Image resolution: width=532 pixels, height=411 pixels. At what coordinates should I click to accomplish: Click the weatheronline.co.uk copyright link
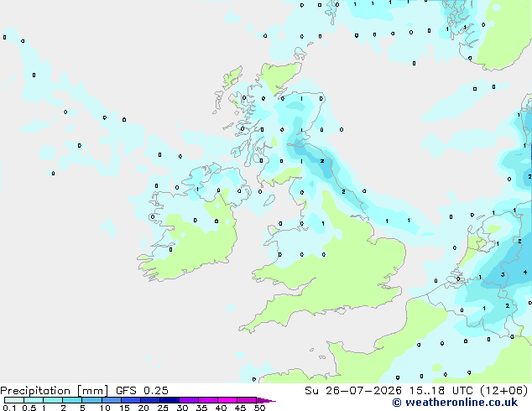point(455,403)
